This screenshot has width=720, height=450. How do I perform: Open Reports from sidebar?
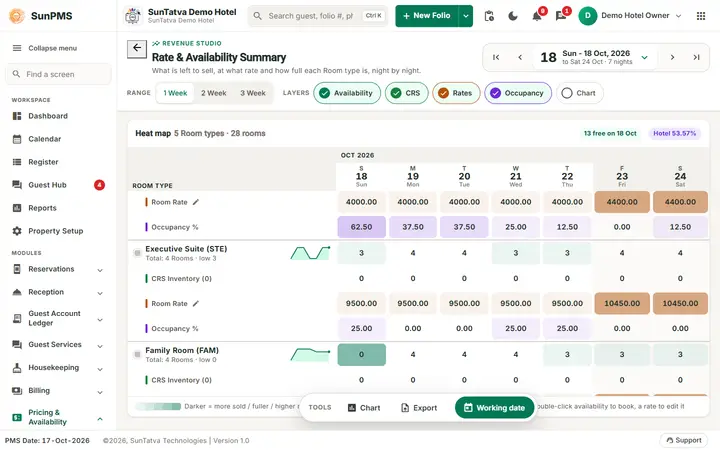pos(58,208)
